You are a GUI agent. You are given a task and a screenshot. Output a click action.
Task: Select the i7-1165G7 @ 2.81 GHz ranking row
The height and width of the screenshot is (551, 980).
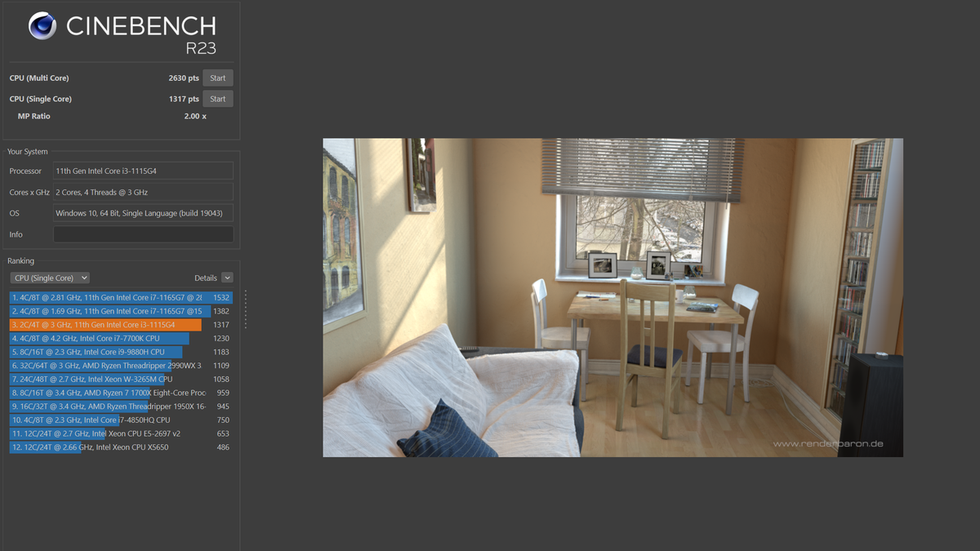coord(121,298)
